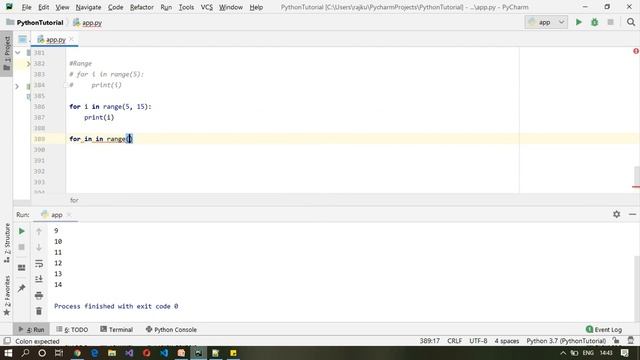640x360 pixels.
Task: Open the Run menu
Action: (166, 7)
